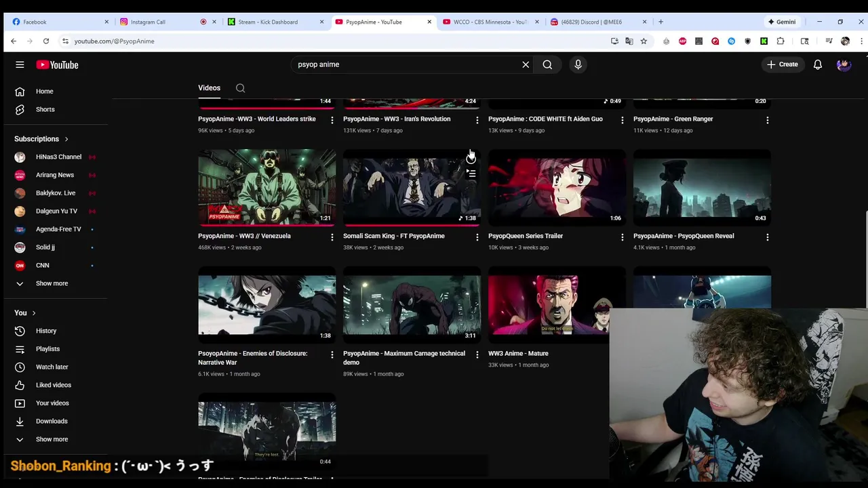The image size is (868, 488).
Task: Open the YouTube account avatar menu
Action: (x=844, y=64)
